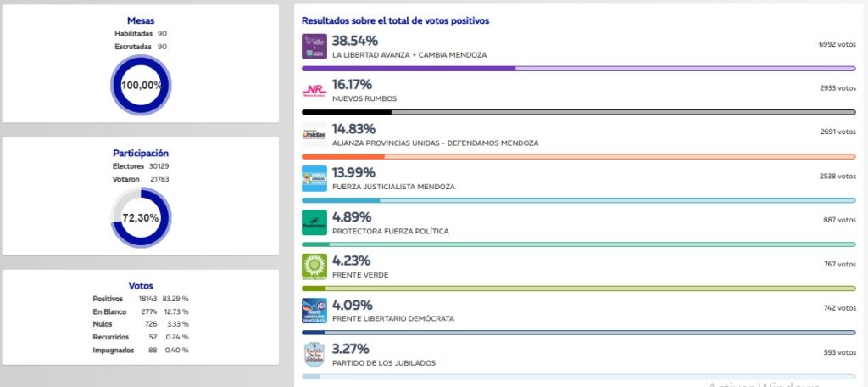Click the La Libertad Avanza purple party logo

[314, 46]
